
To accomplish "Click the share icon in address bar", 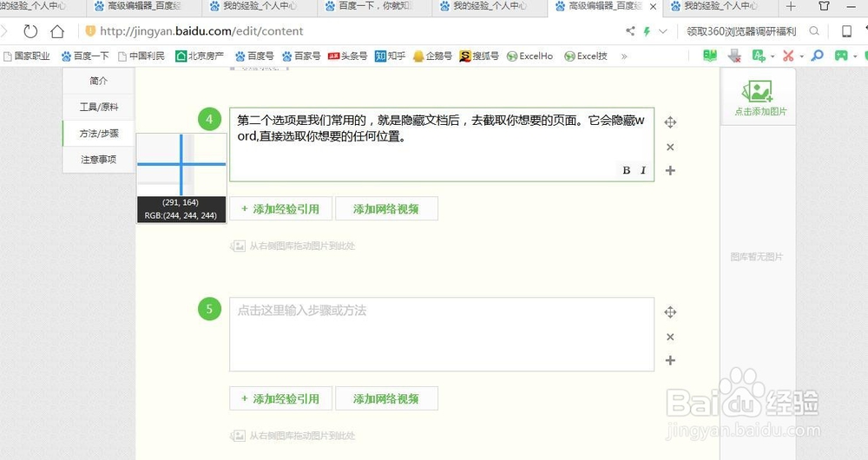I will pyautogui.click(x=630, y=31).
